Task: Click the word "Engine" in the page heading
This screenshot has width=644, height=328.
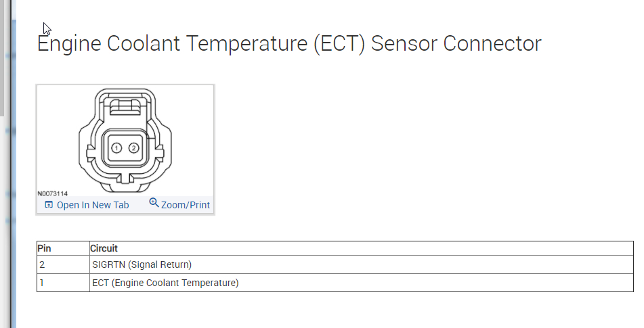Action: pyautogui.click(x=70, y=44)
